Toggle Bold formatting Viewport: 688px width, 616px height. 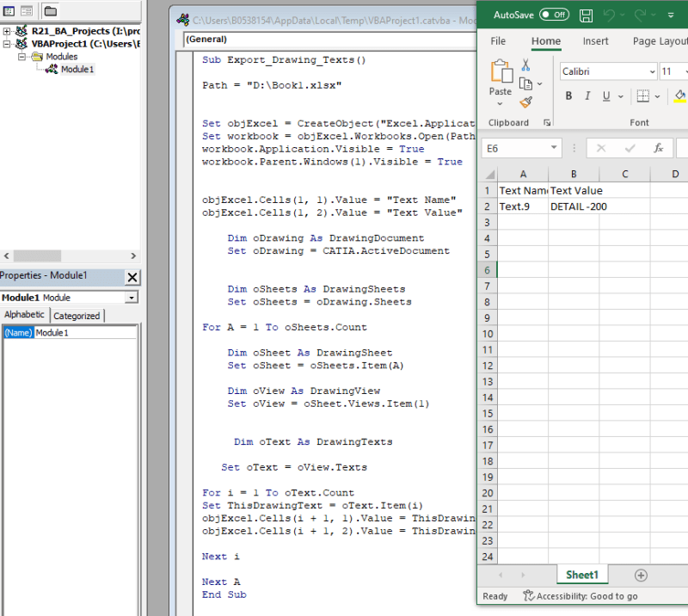568,95
